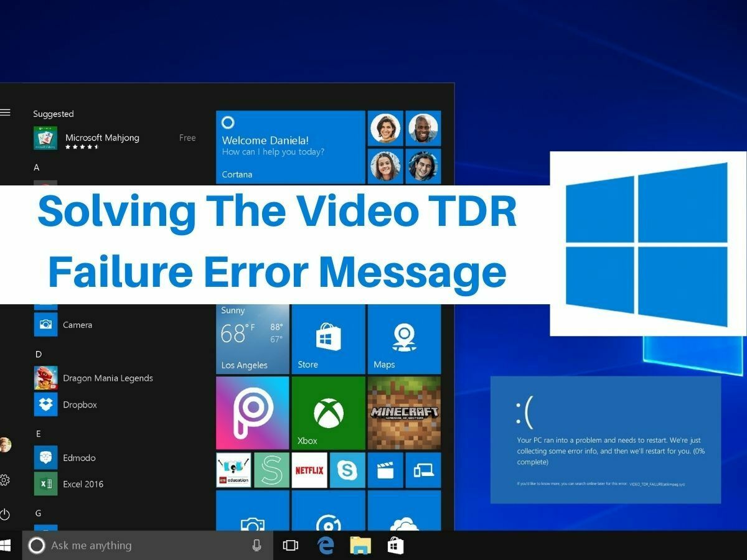Click the microphone icon in the search box
Viewport: 747px width, 560px height.
point(256,546)
